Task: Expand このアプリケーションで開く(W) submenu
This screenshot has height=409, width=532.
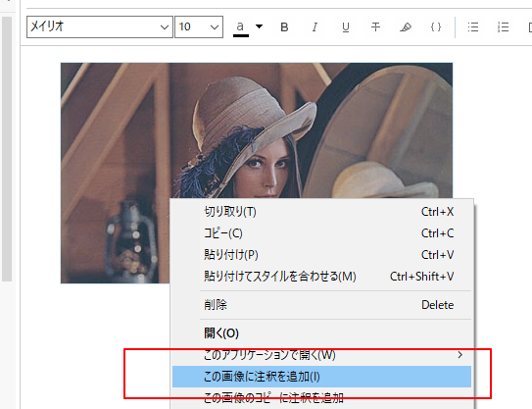Action: click(x=321, y=355)
